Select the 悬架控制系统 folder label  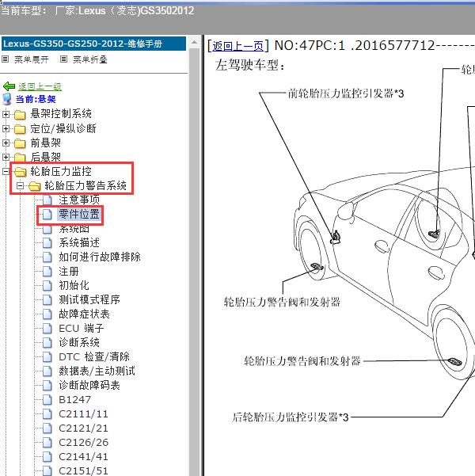[61, 114]
